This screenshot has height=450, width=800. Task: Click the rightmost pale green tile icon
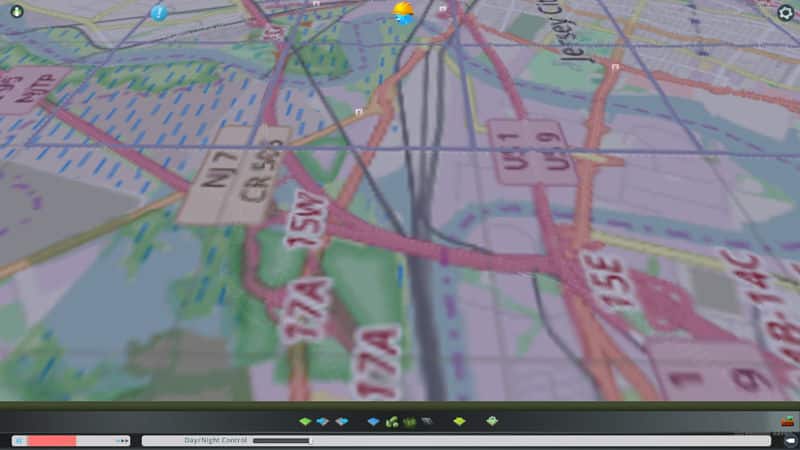(x=492, y=422)
